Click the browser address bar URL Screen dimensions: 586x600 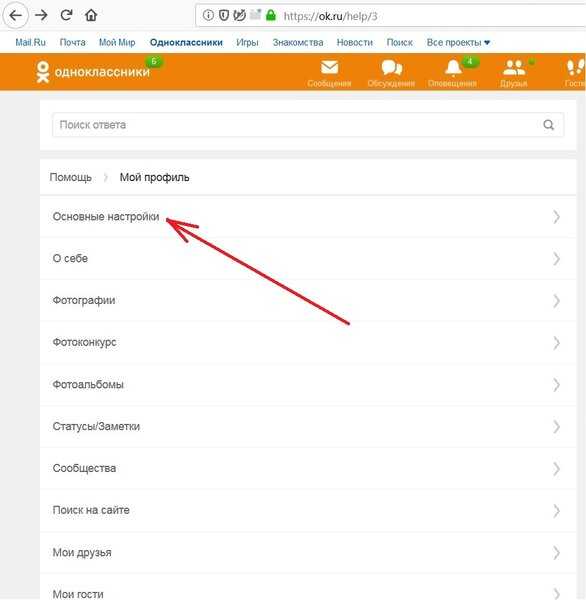tap(330, 16)
